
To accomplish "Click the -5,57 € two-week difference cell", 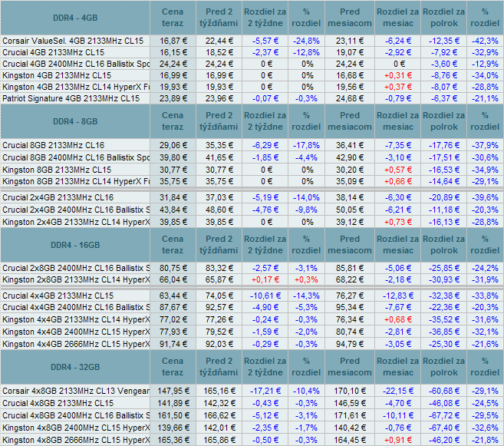I will click(265, 41).
